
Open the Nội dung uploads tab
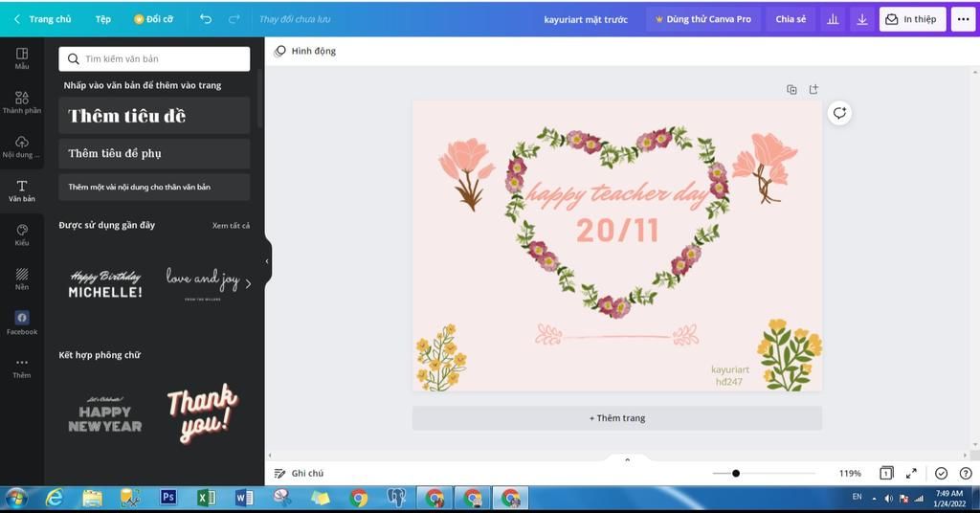tap(22, 146)
